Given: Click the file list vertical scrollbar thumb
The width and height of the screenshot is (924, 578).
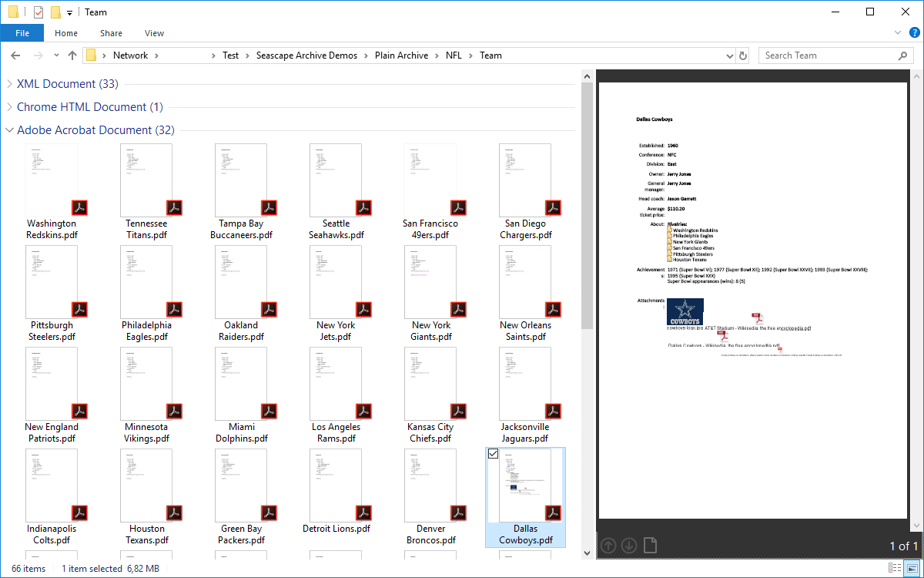Looking at the screenshot, I should pyautogui.click(x=588, y=204).
